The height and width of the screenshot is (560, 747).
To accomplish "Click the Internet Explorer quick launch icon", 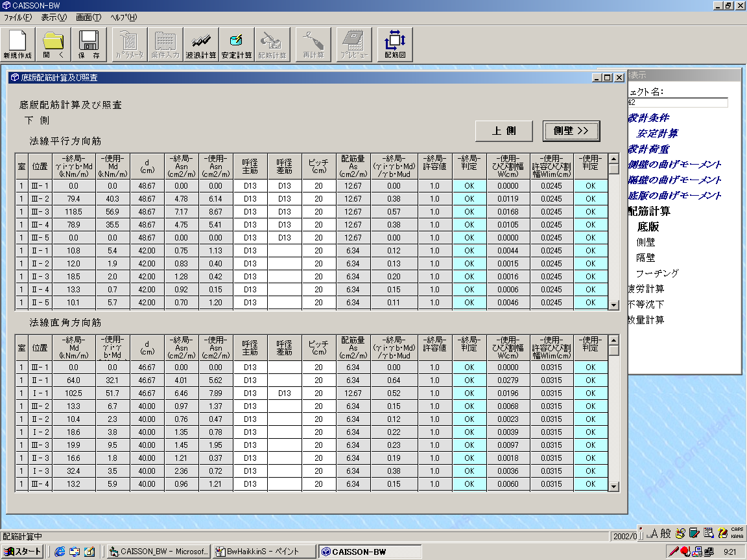I will pos(60,552).
